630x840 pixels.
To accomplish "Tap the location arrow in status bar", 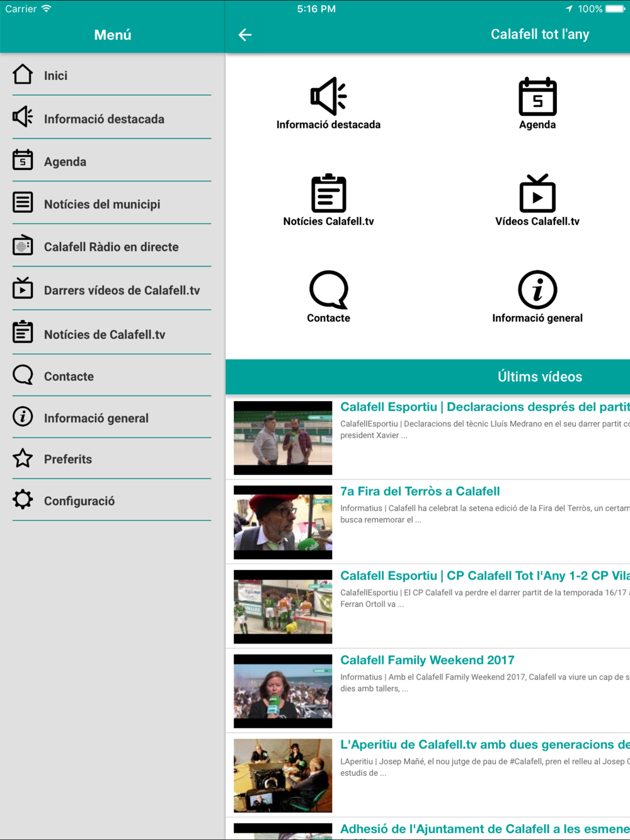I will coord(569,9).
